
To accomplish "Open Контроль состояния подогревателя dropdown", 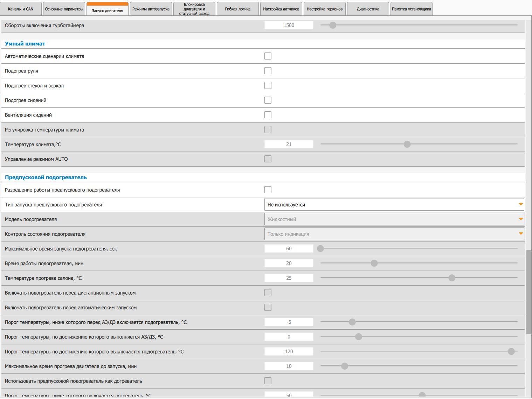I will click(394, 234).
